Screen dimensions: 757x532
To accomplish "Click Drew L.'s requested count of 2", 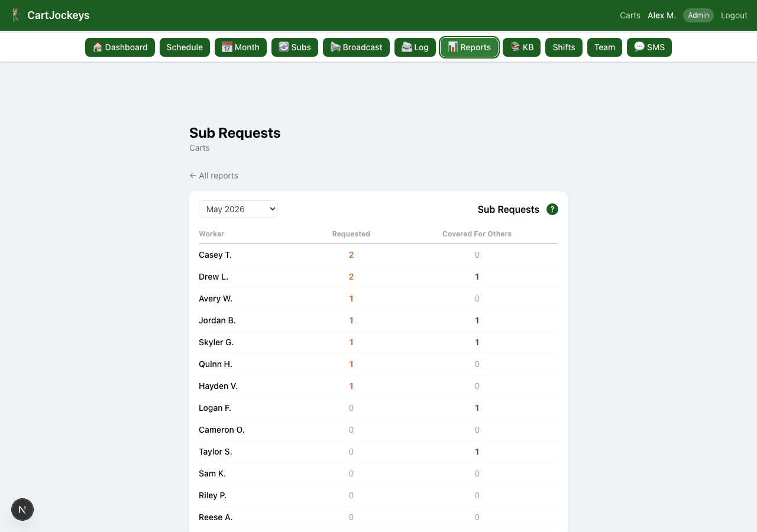I will click(351, 277).
